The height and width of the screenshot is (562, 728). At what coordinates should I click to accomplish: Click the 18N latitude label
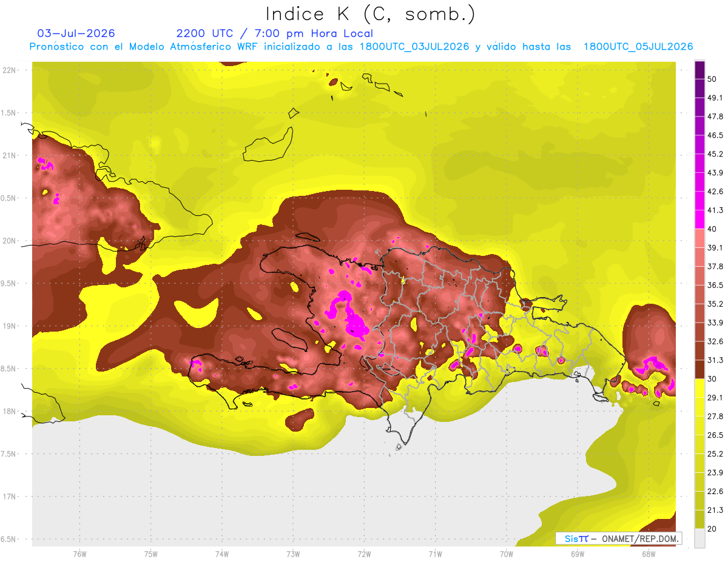pyautogui.click(x=9, y=411)
